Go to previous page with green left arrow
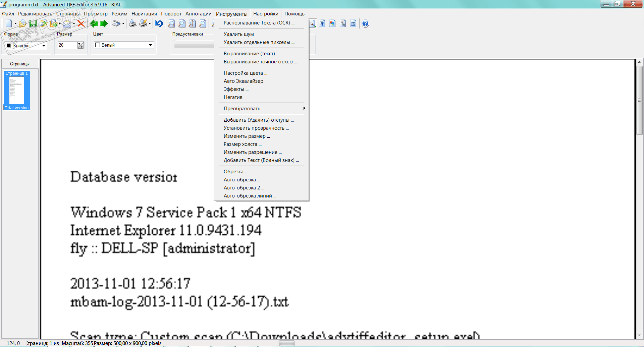Image resolution: width=644 pixels, height=347 pixels. (x=94, y=23)
